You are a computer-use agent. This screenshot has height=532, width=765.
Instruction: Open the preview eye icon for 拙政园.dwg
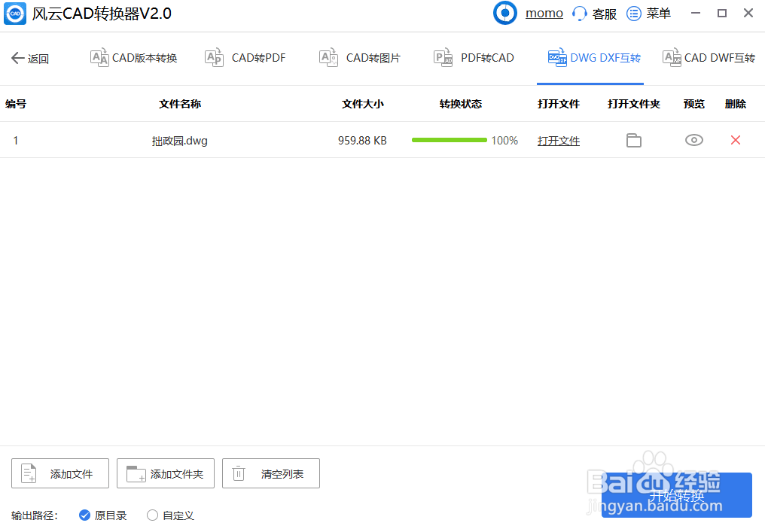pos(693,140)
